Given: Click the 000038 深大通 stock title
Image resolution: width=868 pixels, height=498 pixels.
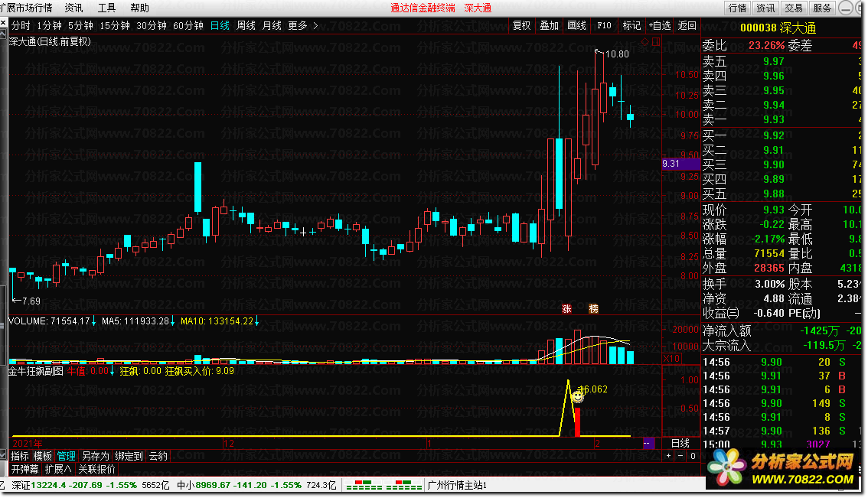Looking at the screenshot, I should [x=778, y=28].
